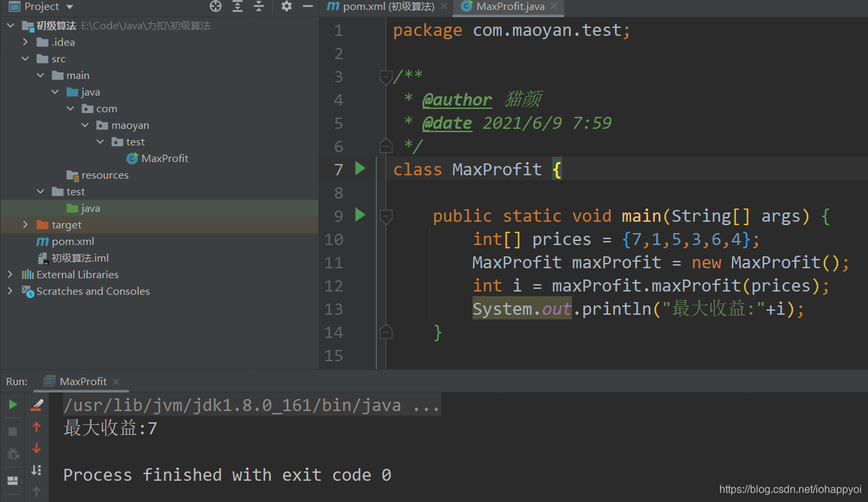Click the Collapse All icon in Project panel

point(259,7)
